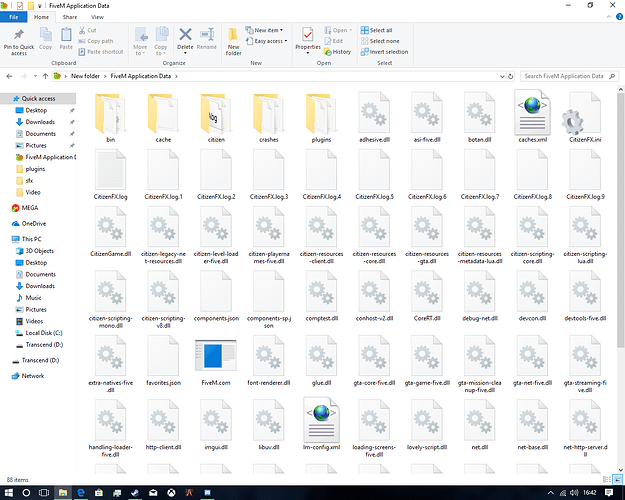625x500 pixels.
Task: Select 3D Objects in navigation pane
Action: click(39, 251)
